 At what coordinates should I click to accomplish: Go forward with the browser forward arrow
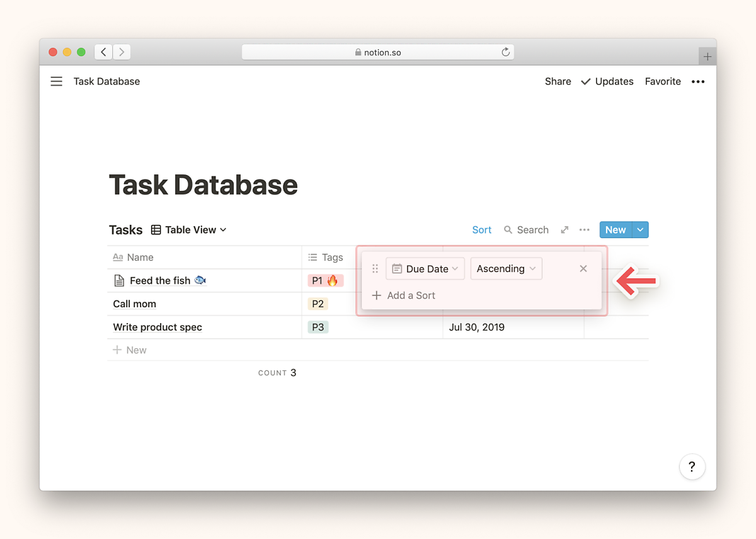tap(122, 52)
